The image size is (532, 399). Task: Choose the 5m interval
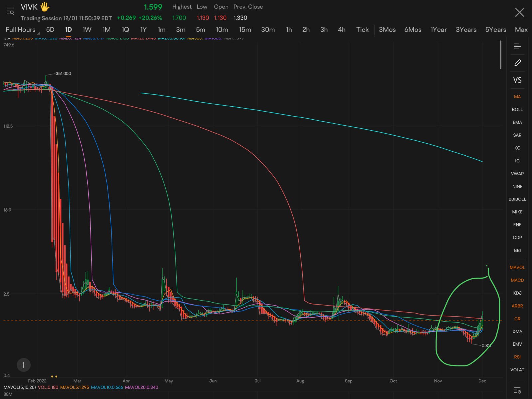coord(200,30)
